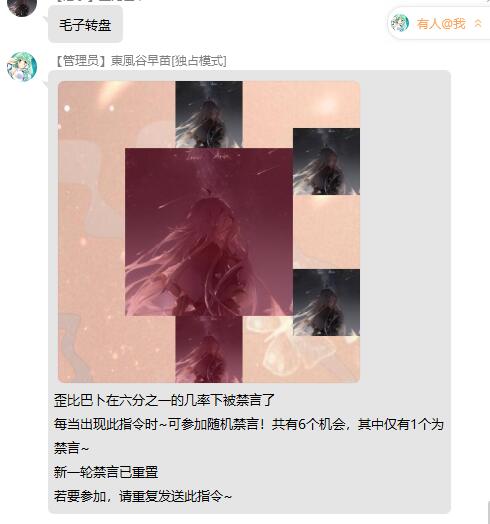490x524 pixels.
Task: Click the 【管理员】 role tag
Action: pos(81,61)
